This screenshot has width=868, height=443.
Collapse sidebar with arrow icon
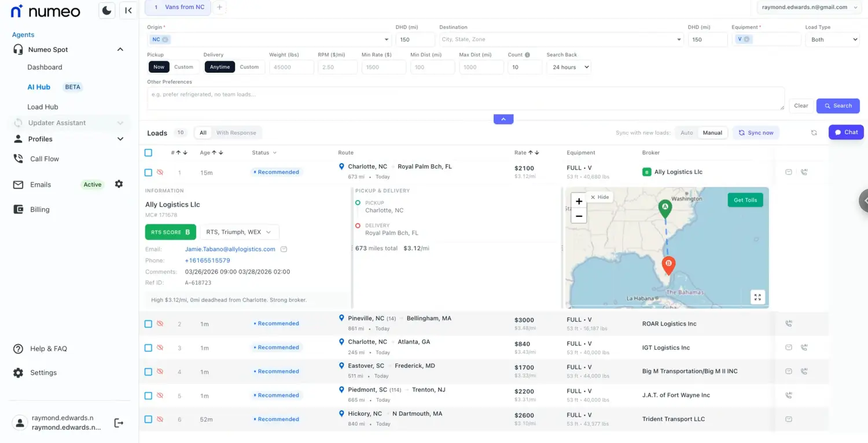tap(128, 10)
